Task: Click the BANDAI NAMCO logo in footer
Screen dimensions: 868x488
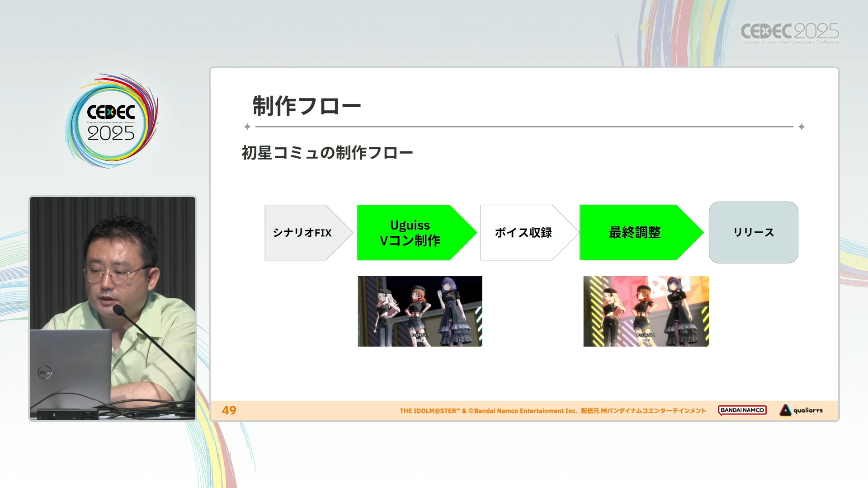Action: tap(742, 410)
